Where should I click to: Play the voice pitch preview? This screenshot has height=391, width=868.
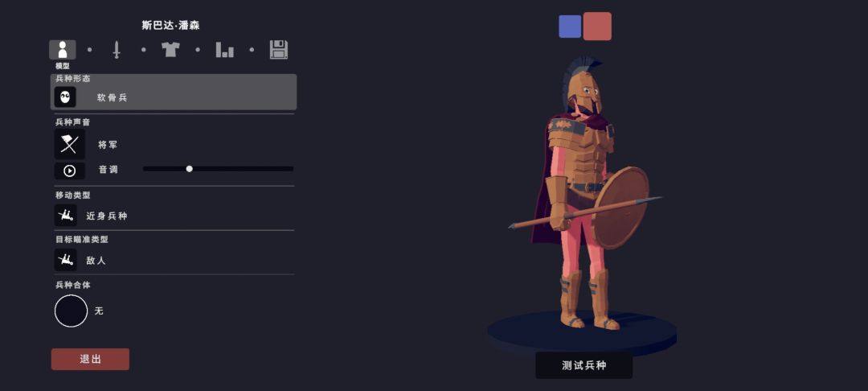(70, 171)
